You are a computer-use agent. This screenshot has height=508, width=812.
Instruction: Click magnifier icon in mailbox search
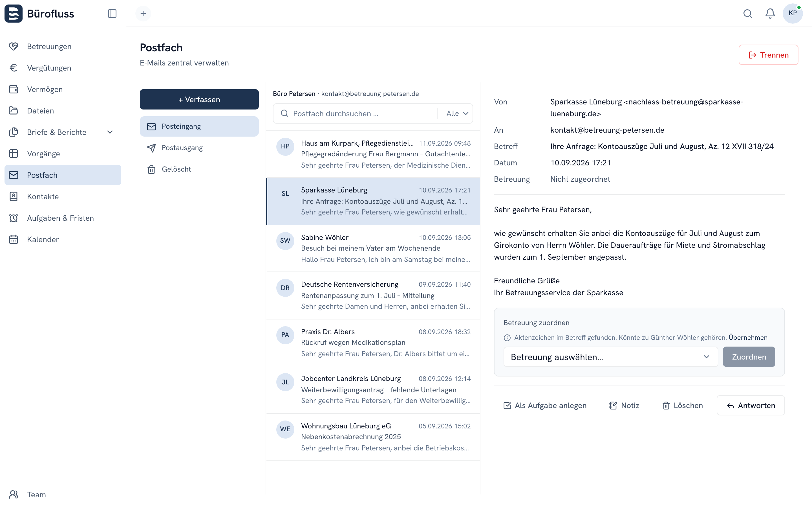click(284, 113)
